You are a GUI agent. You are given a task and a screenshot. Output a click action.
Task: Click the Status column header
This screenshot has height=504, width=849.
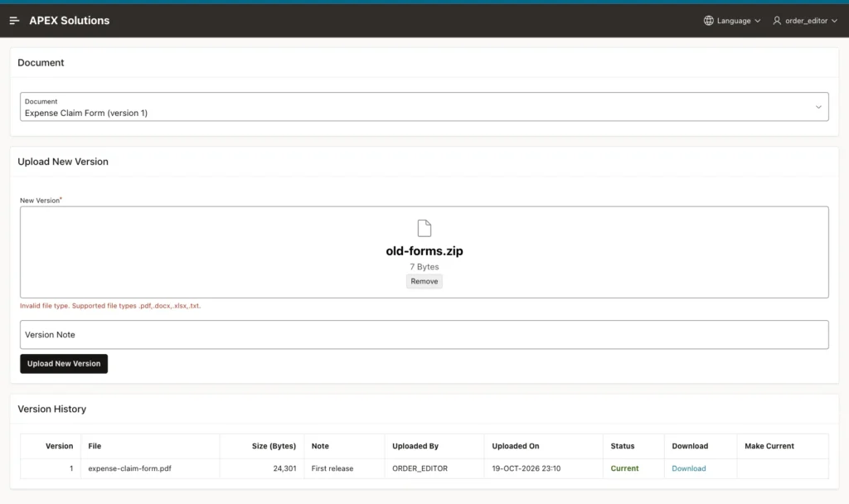623,446
